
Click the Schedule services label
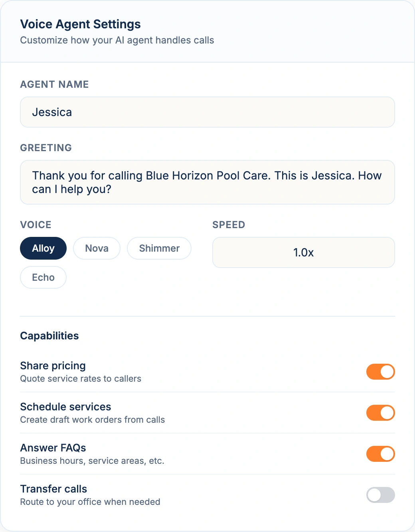pos(66,407)
